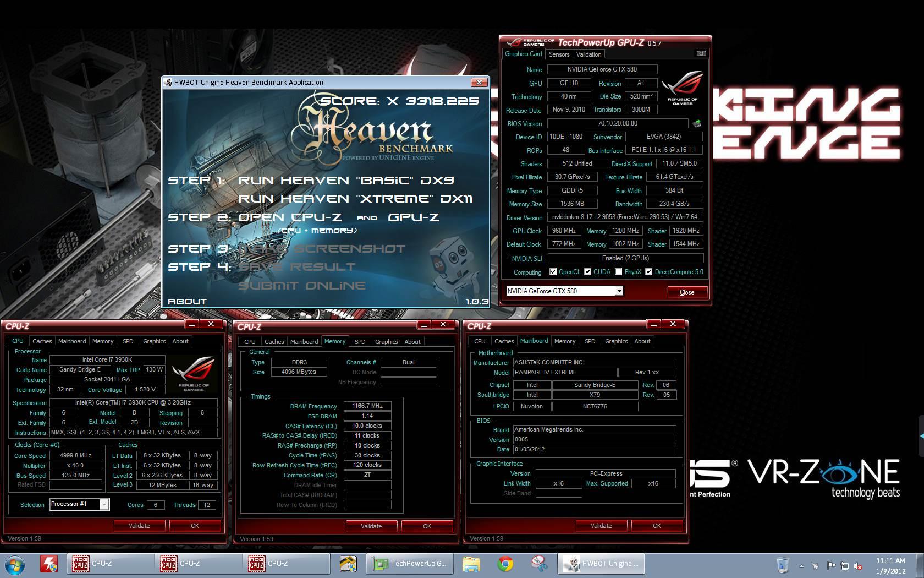The image size is (924, 578).
Task: Click the BIOS save chip icon in GPU-Z
Action: (x=697, y=123)
